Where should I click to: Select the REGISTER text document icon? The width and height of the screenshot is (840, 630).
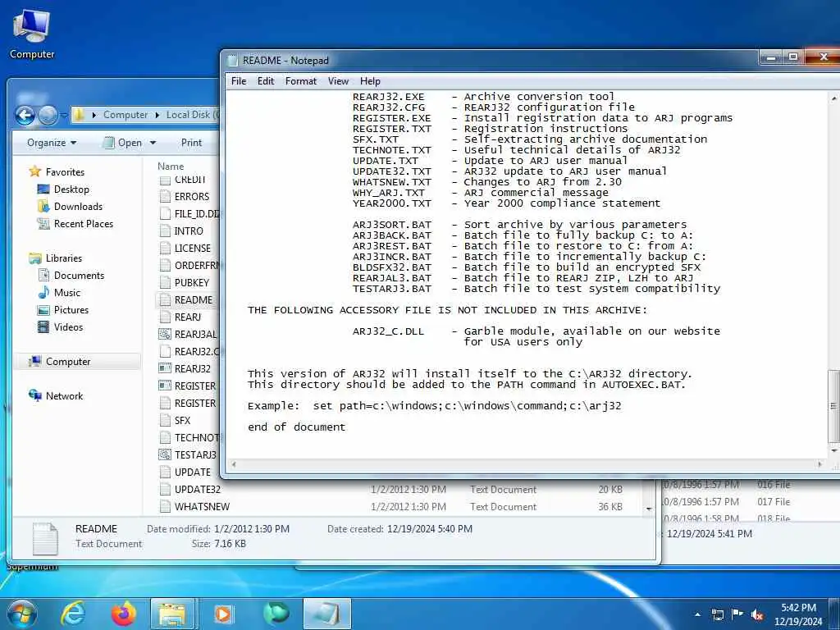(x=166, y=403)
